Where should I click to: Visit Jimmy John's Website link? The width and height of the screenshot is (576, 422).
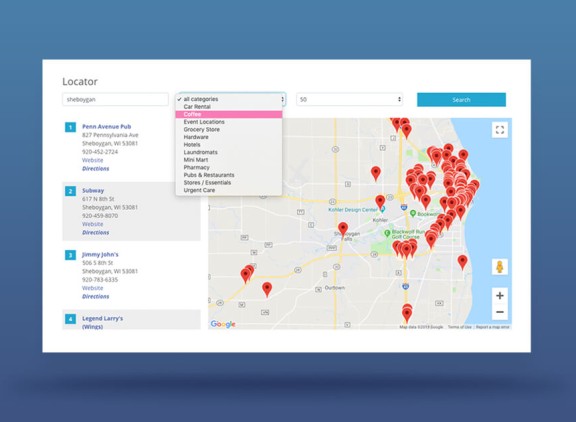93,288
